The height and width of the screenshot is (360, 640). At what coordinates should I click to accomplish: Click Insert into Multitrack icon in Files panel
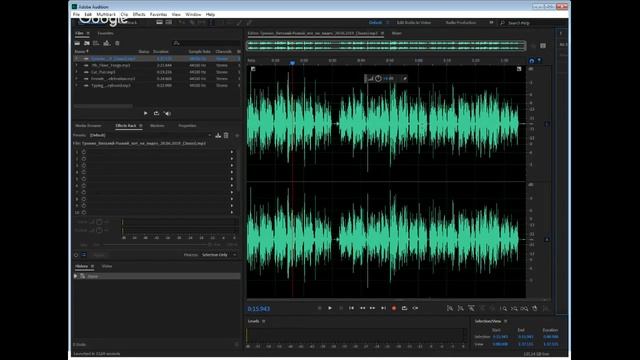(107, 43)
